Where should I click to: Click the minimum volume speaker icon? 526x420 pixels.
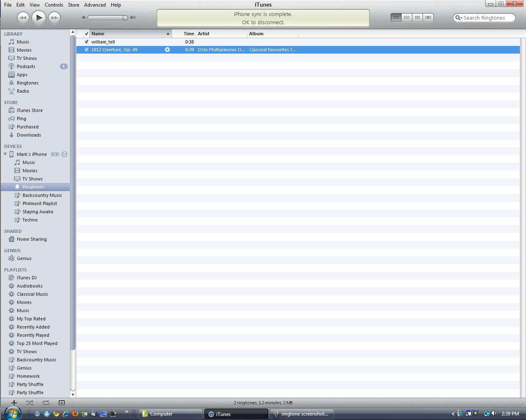tap(84, 18)
